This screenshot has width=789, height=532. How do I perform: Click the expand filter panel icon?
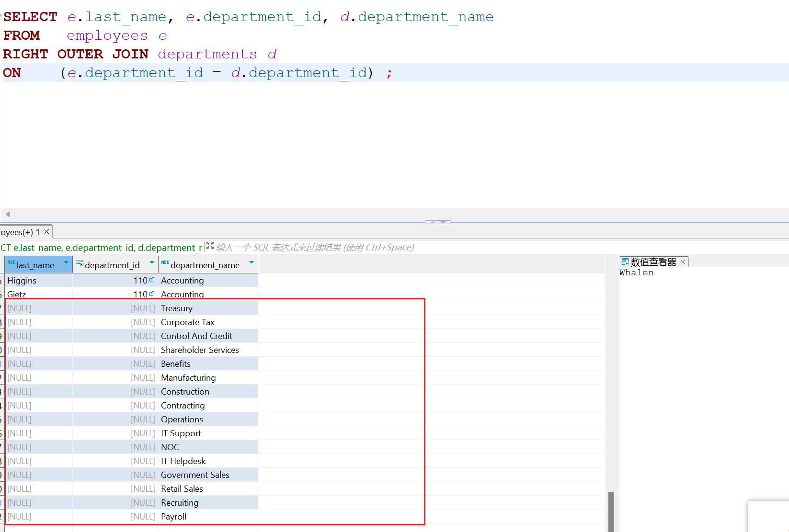(x=210, y=246)
